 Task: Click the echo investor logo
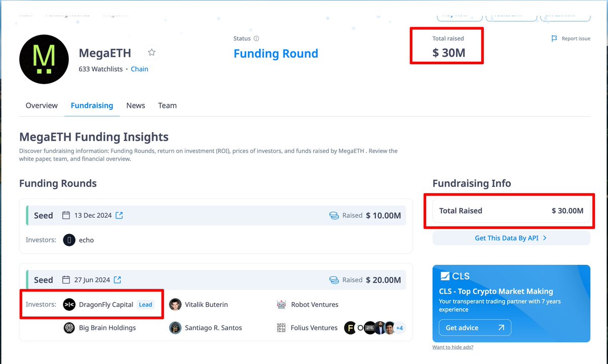point(69,240)
